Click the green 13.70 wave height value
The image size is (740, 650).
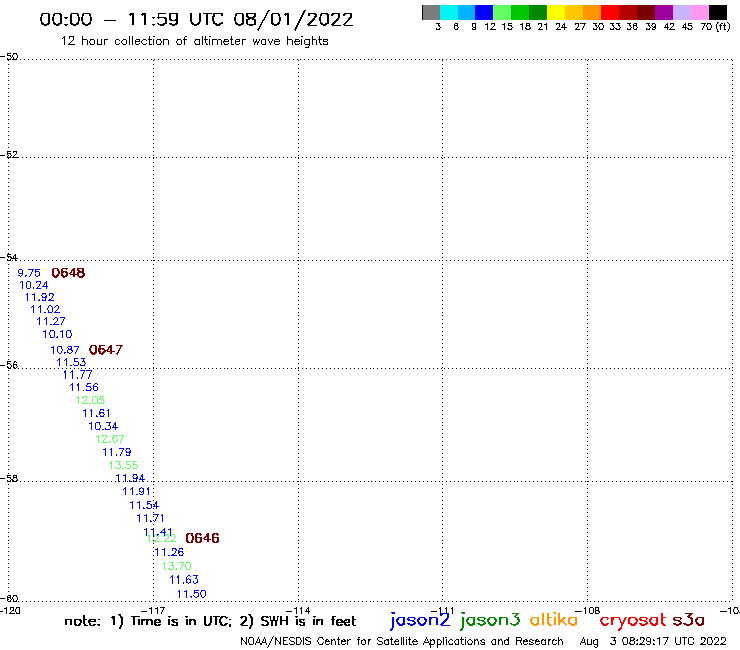[x=177, y=566]
